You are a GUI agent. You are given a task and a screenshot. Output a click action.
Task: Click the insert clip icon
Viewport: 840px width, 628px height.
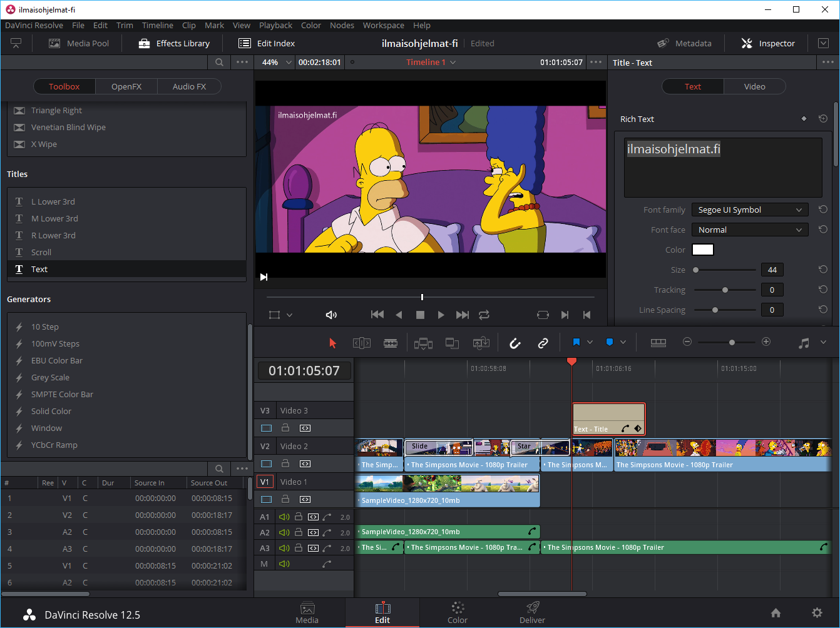[423, 343]
